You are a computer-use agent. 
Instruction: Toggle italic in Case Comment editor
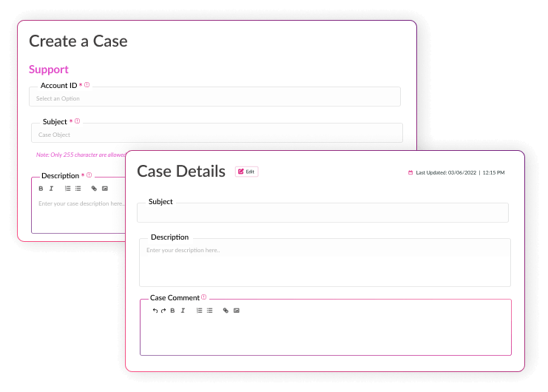click(183, 311)
